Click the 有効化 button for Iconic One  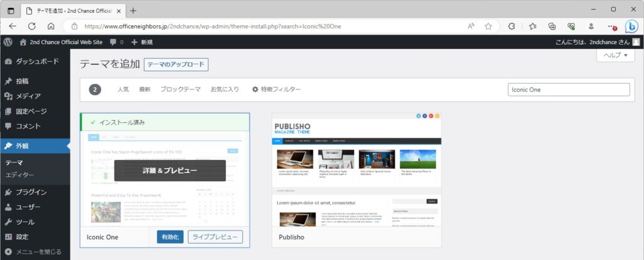pyautogui.click(x=170, y=237)
